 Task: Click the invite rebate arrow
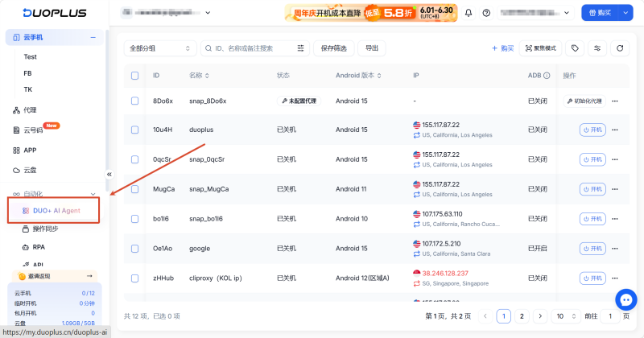pos(89,276)
